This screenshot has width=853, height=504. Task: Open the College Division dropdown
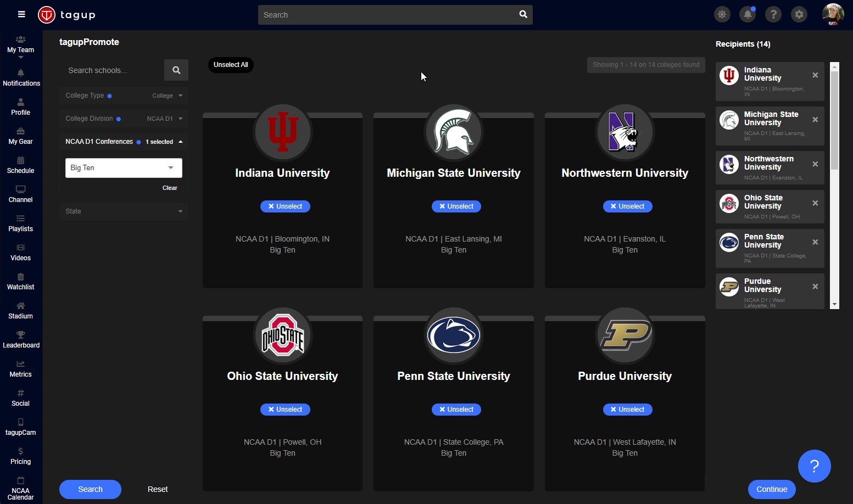point(124,118)
